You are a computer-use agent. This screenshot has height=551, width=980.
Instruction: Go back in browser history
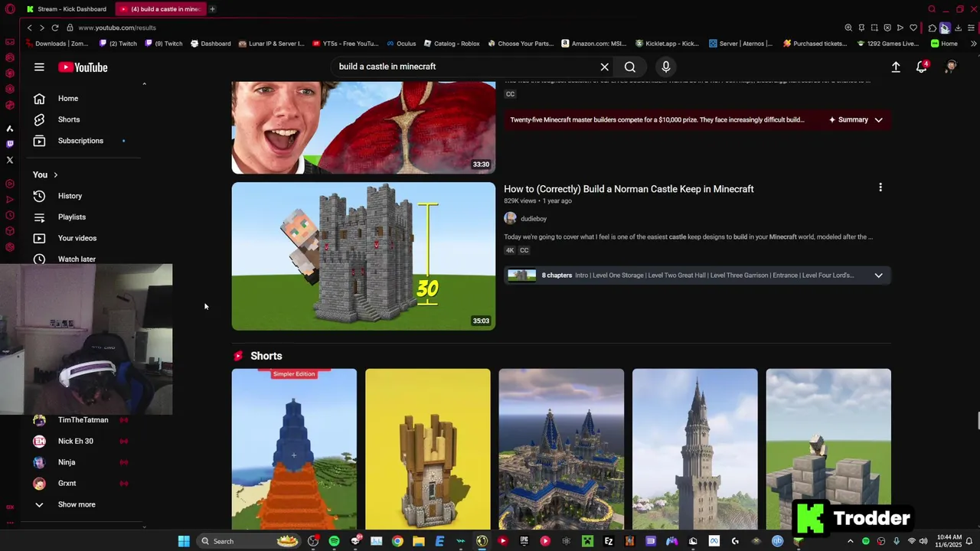click(x=29, y=28)
